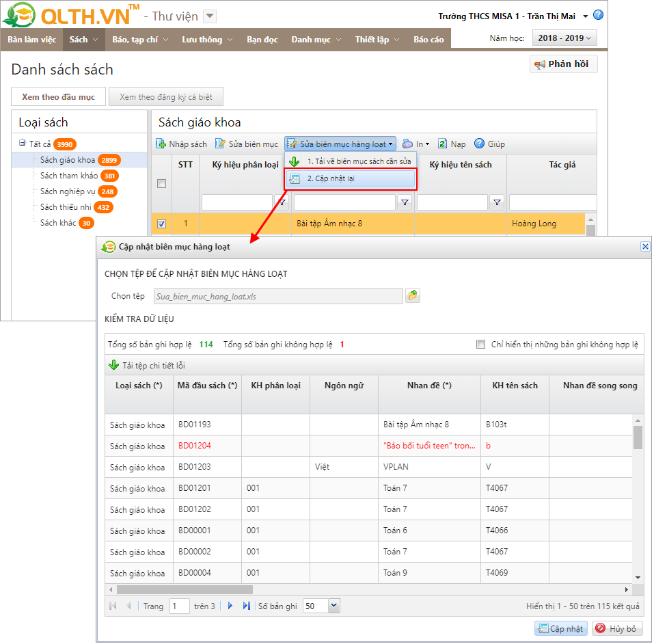Viewport: 654px width, 644px height.
Task: Select Sách khác category
Action: pyautogui.click(x=58, y=223)
